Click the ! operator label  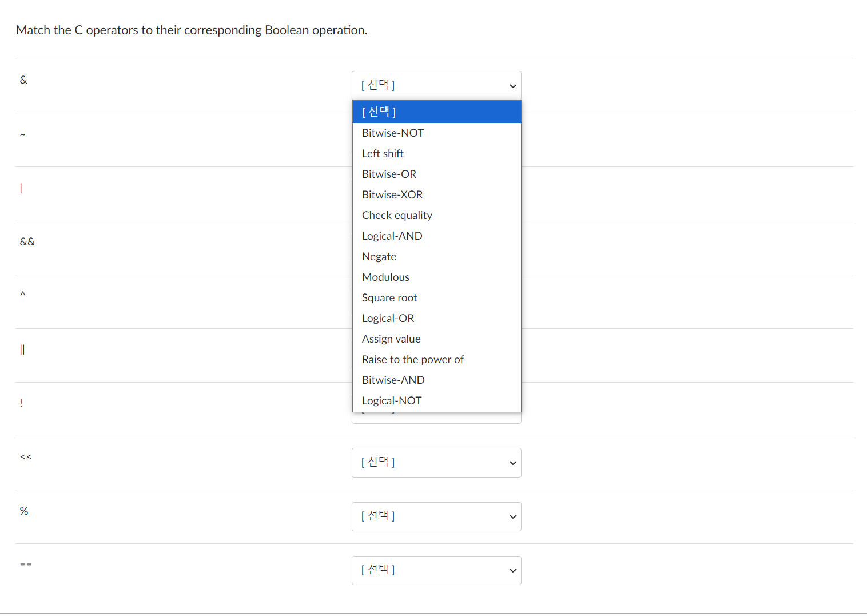click(x=21, y=403)
